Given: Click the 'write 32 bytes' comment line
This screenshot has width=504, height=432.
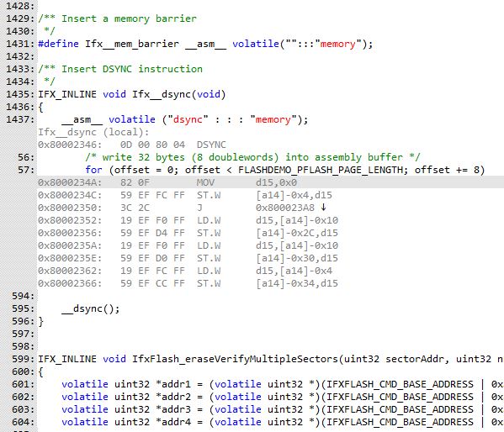Looking at the screenshot, I should pos(252,157).
